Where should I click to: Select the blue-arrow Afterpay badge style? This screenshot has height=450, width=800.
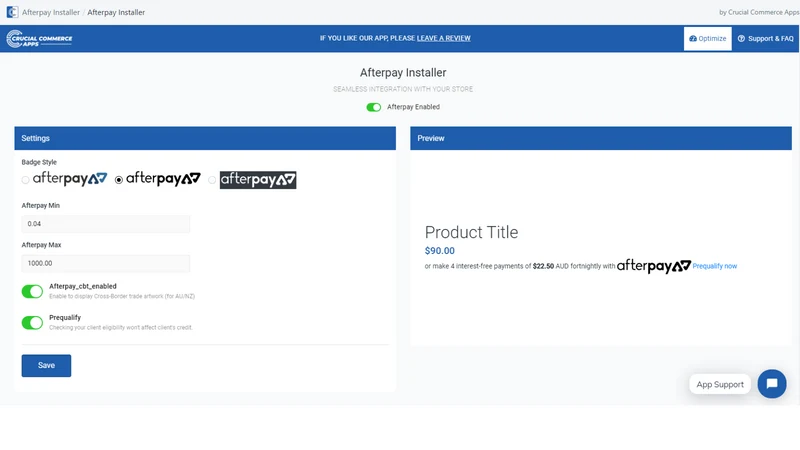(x=26, y=180)
